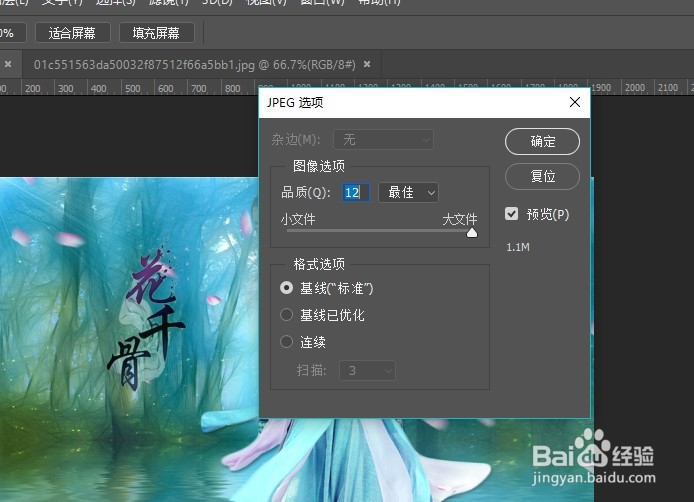694x502 pixels.
Task: Click the file size quality slider handle
Action: tap(472, 232)
